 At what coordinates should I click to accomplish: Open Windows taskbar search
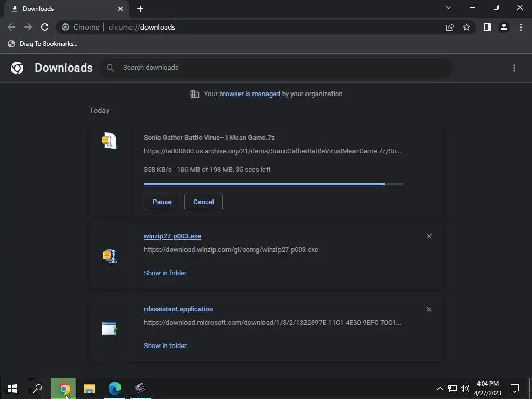point(37,389)
